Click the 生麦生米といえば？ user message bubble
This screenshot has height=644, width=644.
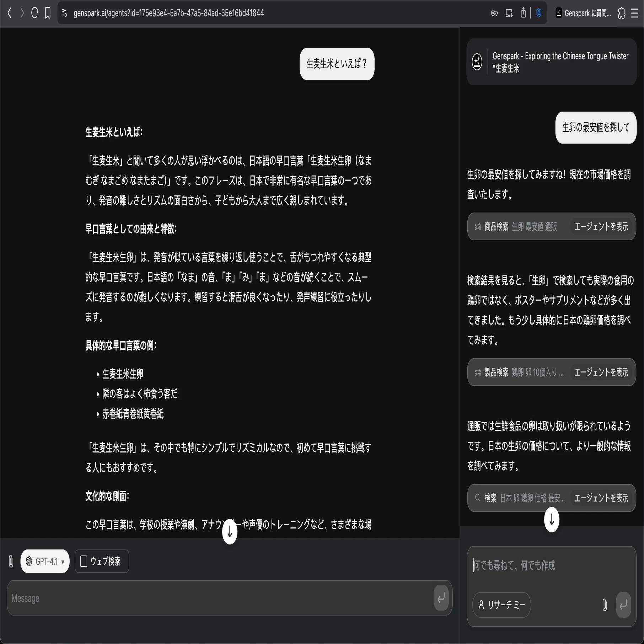(337, 64)
